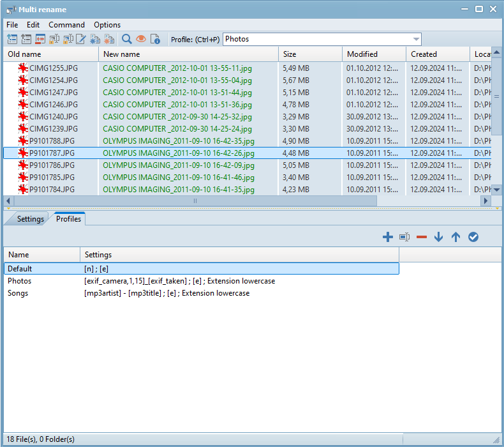Click the status bar text 18 File(s), 0 Folder(s)
The height and width of the screenshot is (447, 504).
pos(40,439)
